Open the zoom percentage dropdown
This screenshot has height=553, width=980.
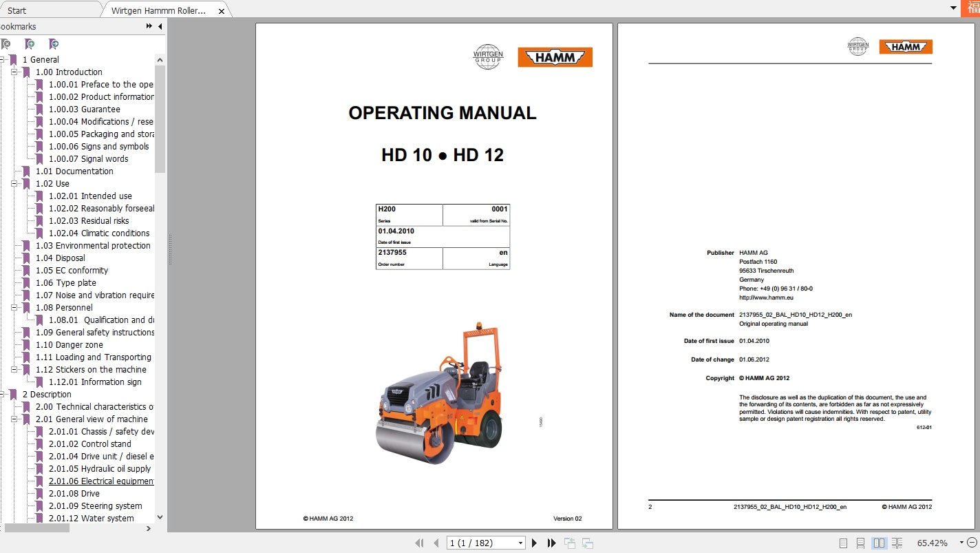pyautogui.click(x=961, y=543)
